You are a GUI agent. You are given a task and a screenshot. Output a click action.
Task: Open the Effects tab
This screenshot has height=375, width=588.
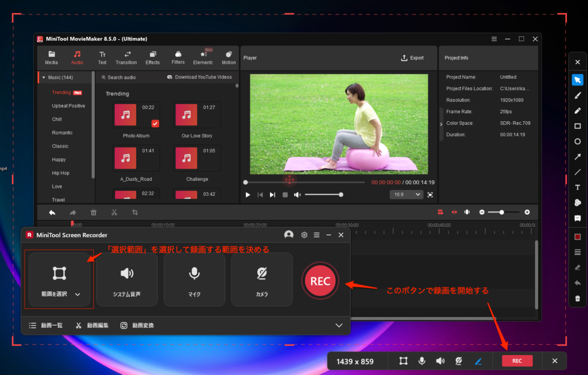tap(153, 57)
